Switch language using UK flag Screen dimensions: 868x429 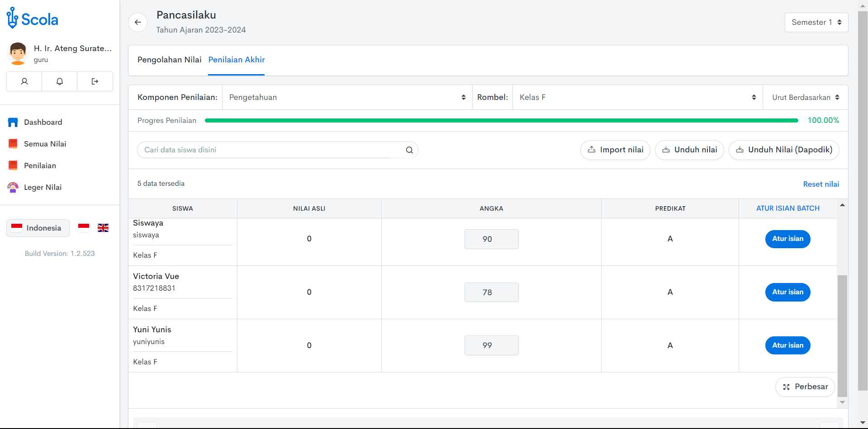pos(103,228)
